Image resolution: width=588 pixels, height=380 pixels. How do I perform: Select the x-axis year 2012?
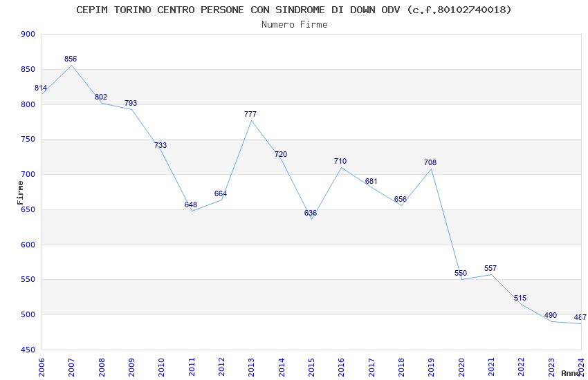pyautogui.click(x=221, y=368)
